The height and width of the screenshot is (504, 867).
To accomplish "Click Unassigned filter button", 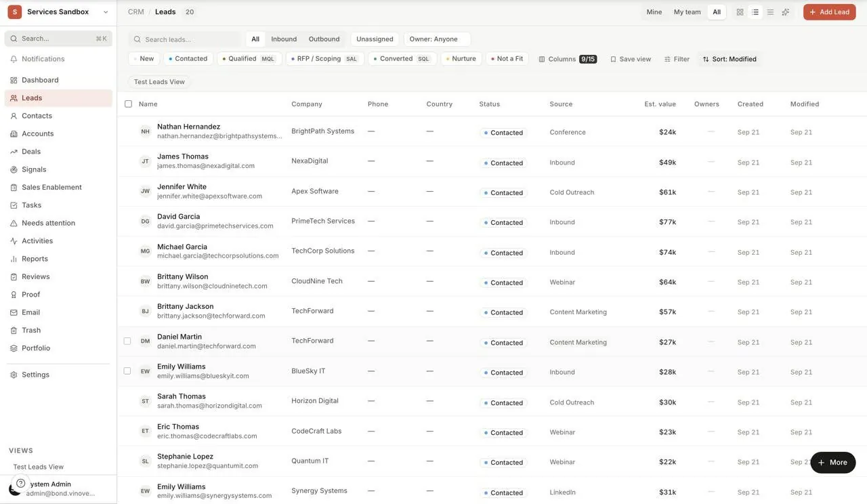I will tap(375, 39).
